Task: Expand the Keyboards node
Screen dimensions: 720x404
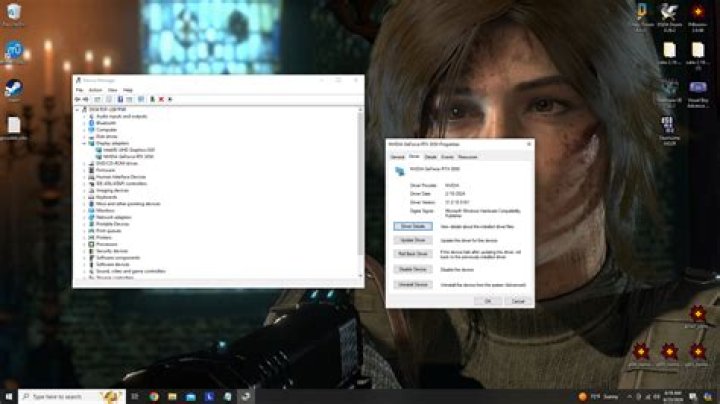Action: click(x=84, y=197)
